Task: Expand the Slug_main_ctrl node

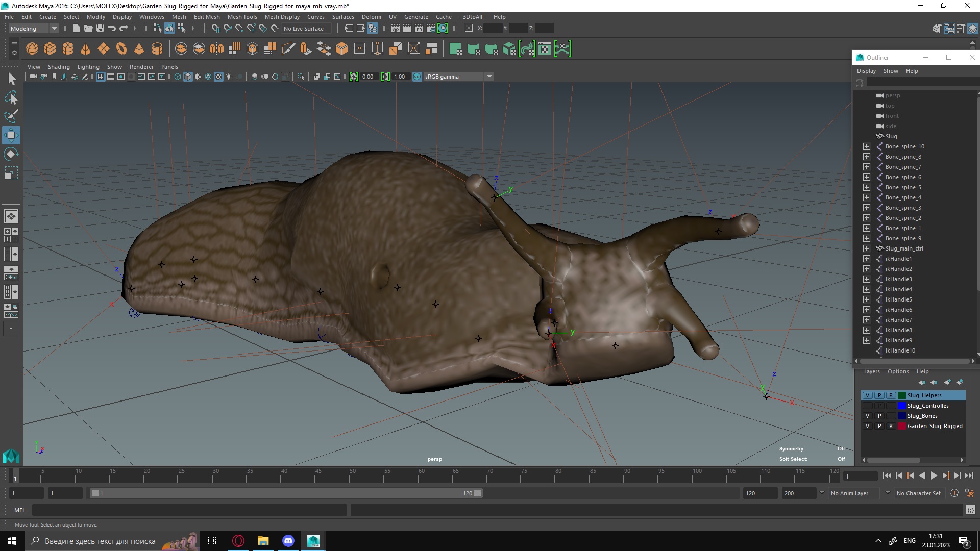Action: [867, 248]
